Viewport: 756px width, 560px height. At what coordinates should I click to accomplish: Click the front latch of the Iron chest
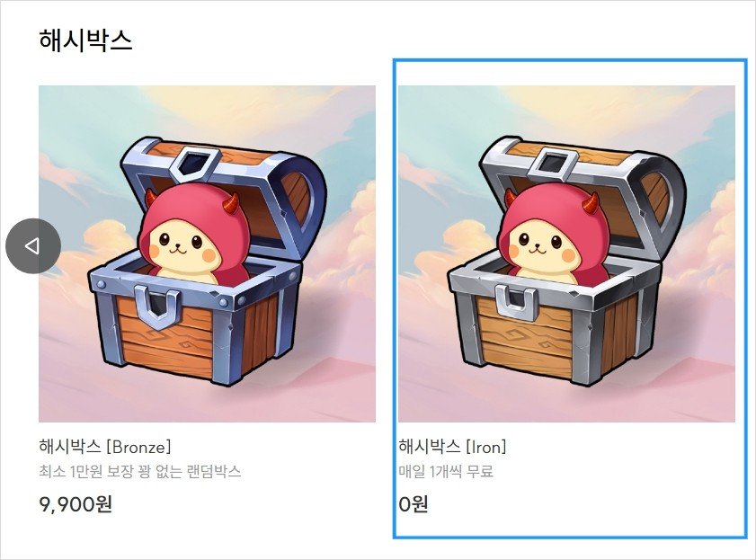[x=517, y=302]
